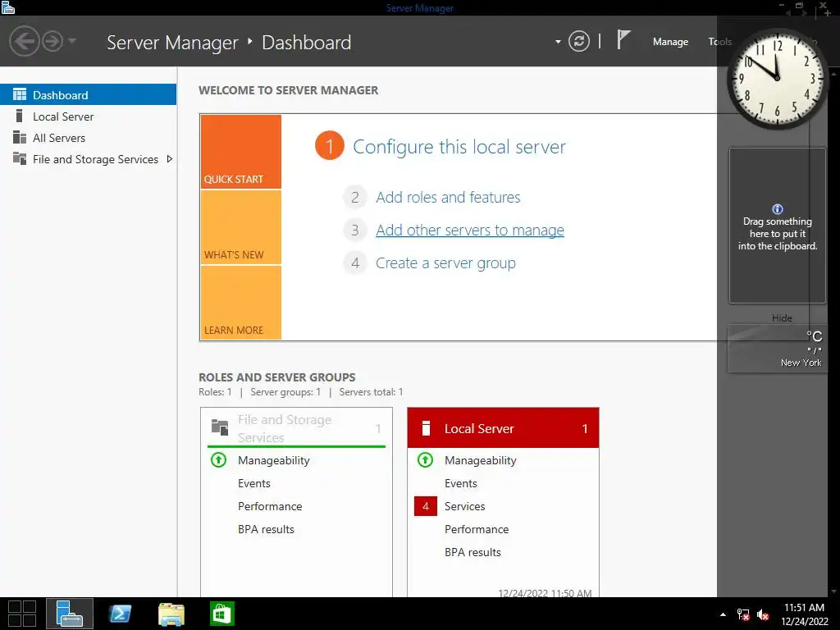Open the Manage menu
This screenshot has width=840, height=630.
[670, 42]
